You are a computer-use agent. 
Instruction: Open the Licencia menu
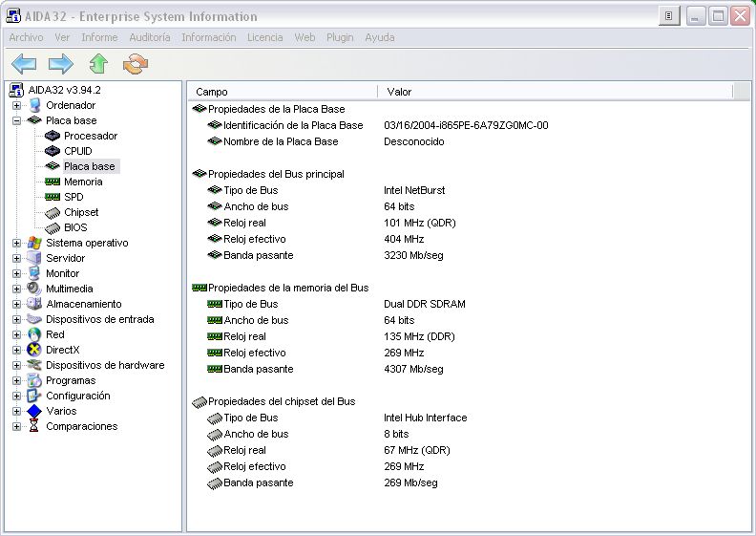264,37
